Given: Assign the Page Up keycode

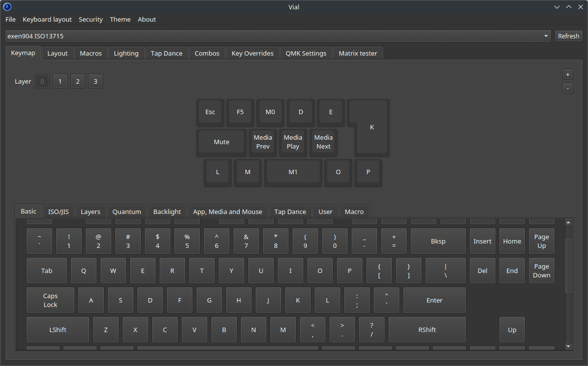Looking at the screenshot, I should coord(542,241).
